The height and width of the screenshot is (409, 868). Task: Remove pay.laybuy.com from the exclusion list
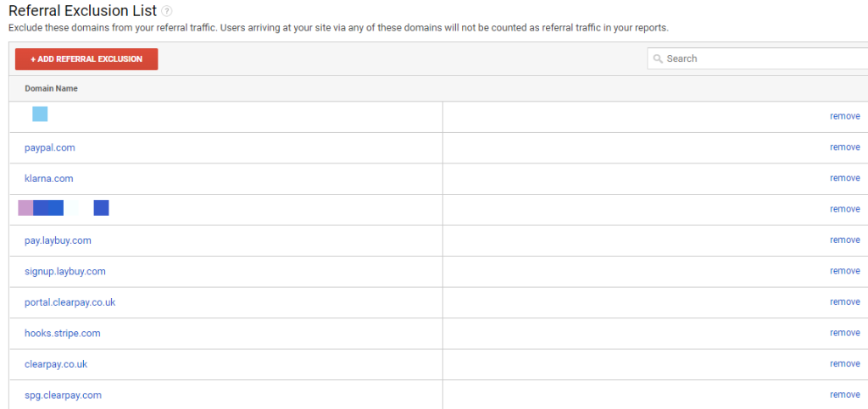point(844,240)
